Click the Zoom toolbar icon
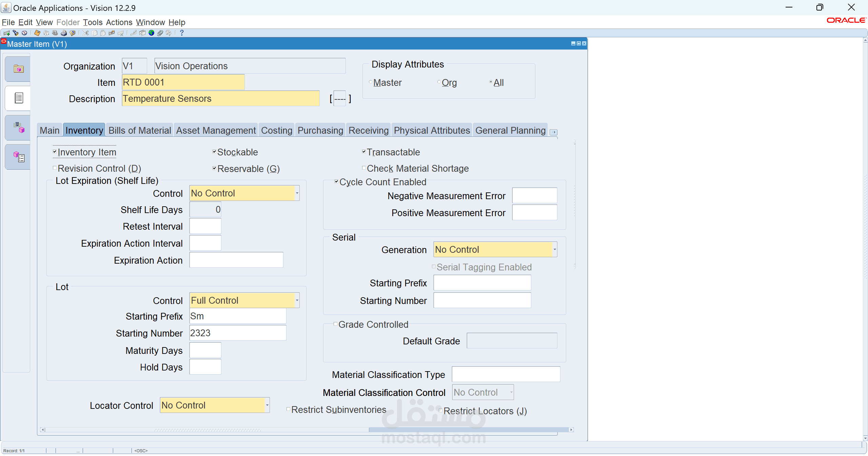The image size is (868, 456). click(x=142, y=33)
